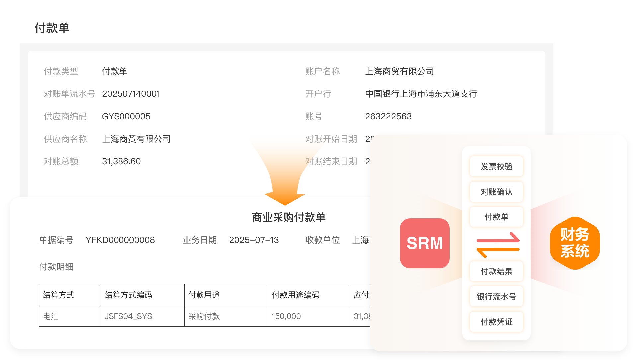Click the 对账总额 value 31,386.60
Screen dimensions: 637x364
pyautogui.click(x=121, y=161)
